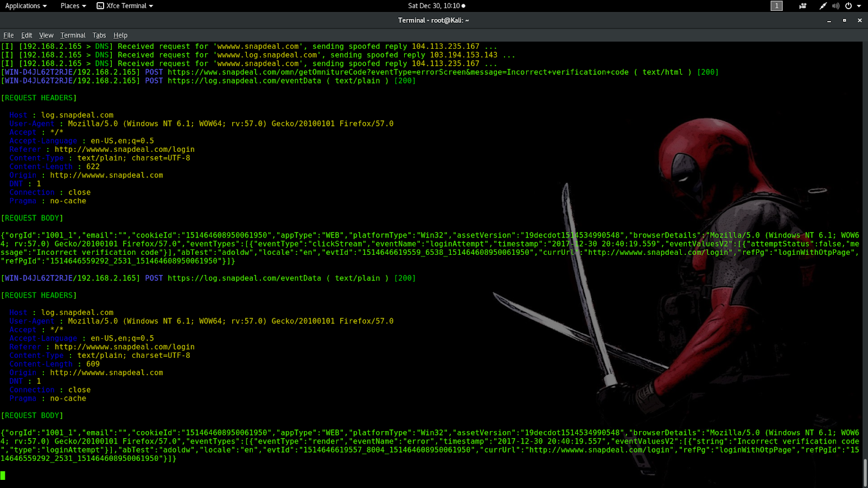
Task: Click the power icon in the top panel
Action: point(848,6)
